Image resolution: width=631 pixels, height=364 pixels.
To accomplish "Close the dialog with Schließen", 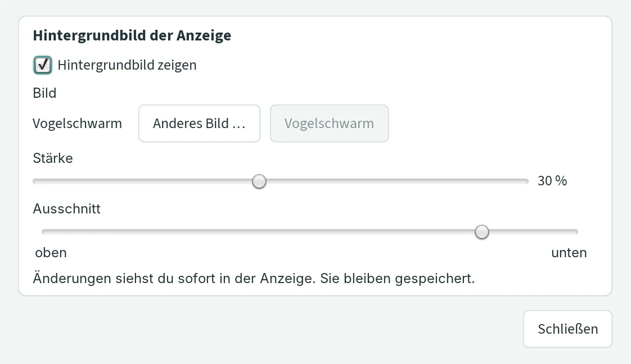I will (x=568, y=329).
